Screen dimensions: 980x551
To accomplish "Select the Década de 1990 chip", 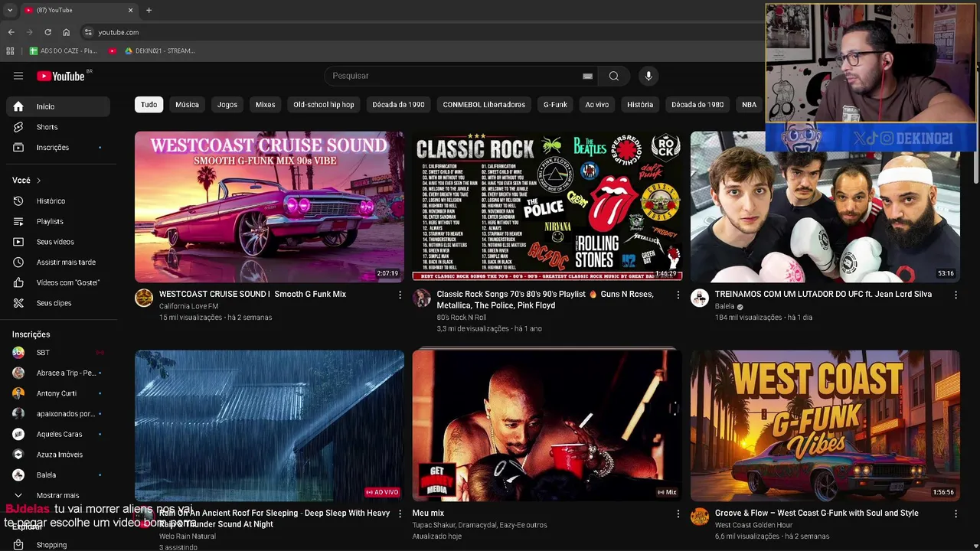I will 398,105.
